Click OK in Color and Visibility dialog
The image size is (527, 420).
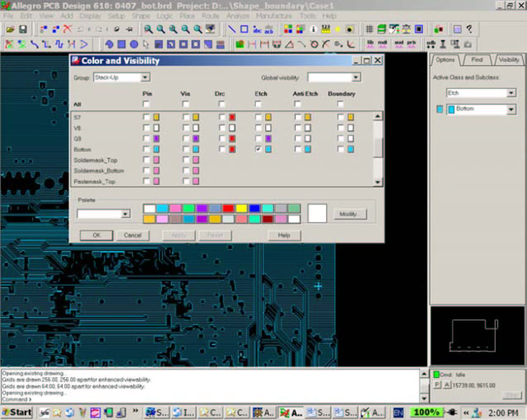coord(97,235)
